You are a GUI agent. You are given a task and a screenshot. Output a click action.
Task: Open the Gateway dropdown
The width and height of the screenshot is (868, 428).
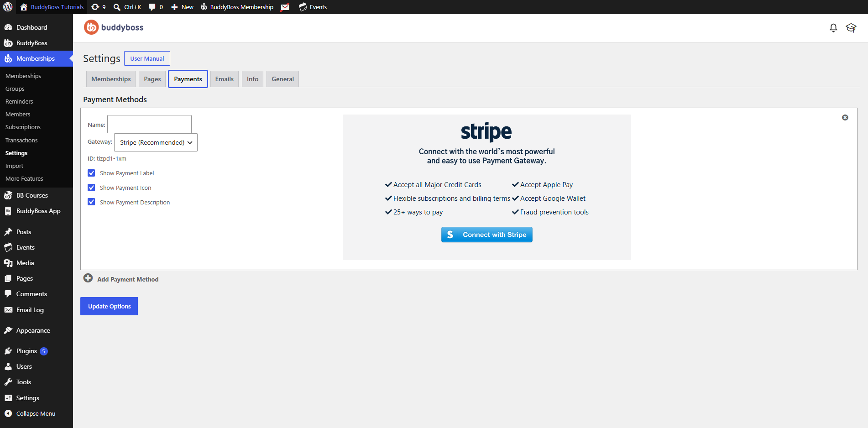(156, 142)
